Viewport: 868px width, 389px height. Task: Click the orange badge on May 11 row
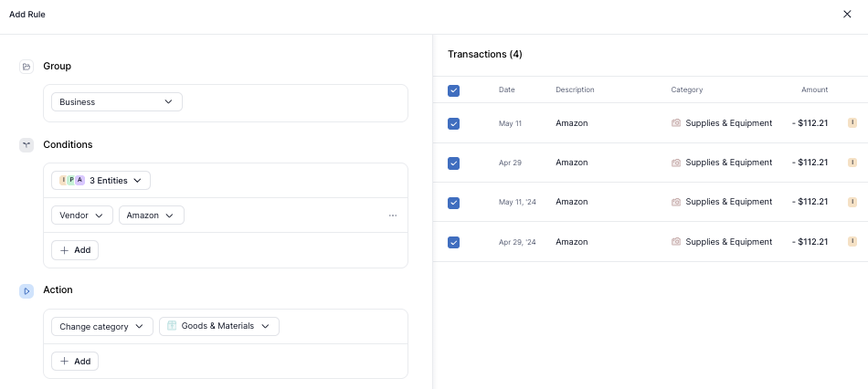click(x=852, y=122)
